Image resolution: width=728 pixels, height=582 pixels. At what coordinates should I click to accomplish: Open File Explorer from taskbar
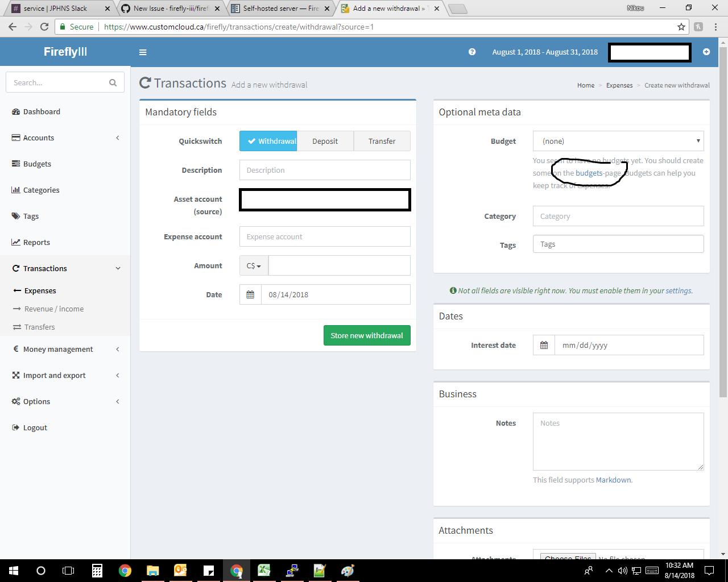coord(152,571)
